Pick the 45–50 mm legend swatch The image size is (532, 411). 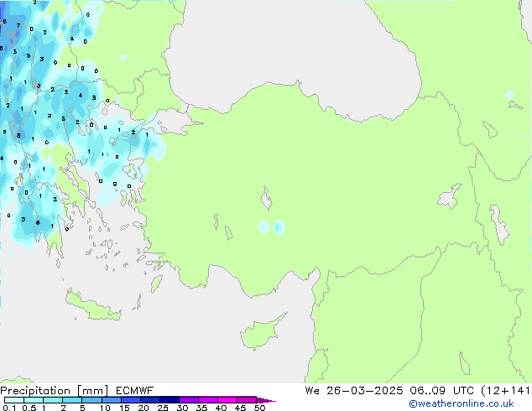(247, 400)
